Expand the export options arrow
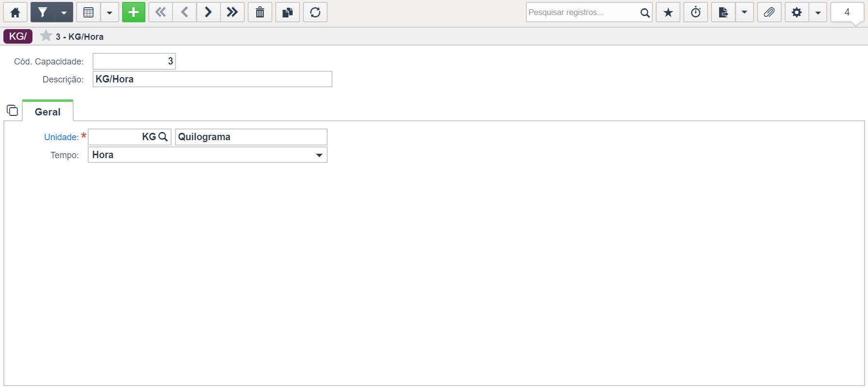This screenshot has height=387, width=868. pyautogui.click(x=744, y=13)
